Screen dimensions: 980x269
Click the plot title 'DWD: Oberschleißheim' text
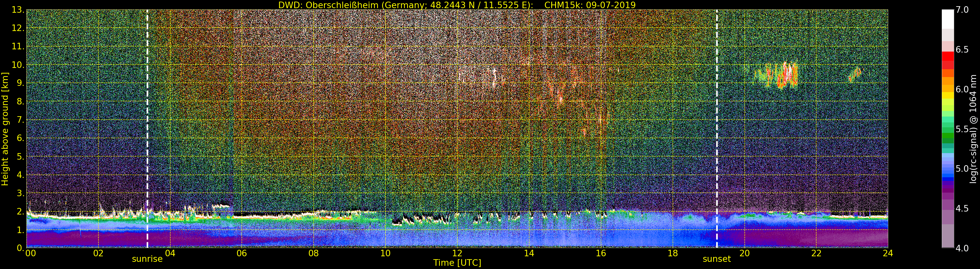(329, 5)
